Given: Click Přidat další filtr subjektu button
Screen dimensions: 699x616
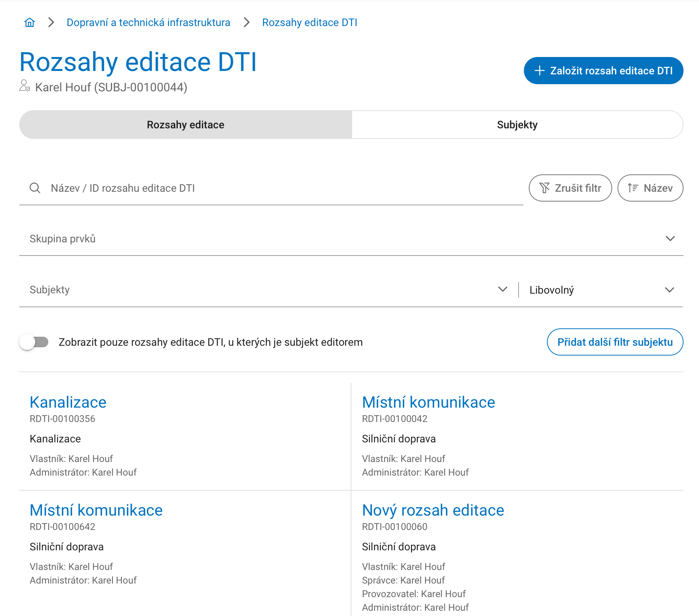Looking at the screenshot, I should [615, 342].
